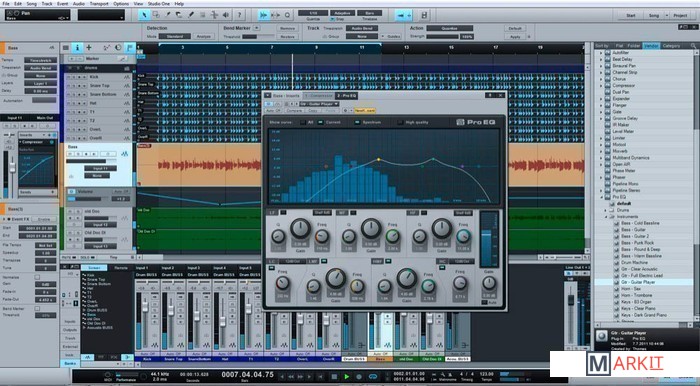700x386 pixels.
Task: Open the track inspector info icon
Action: 77,47
